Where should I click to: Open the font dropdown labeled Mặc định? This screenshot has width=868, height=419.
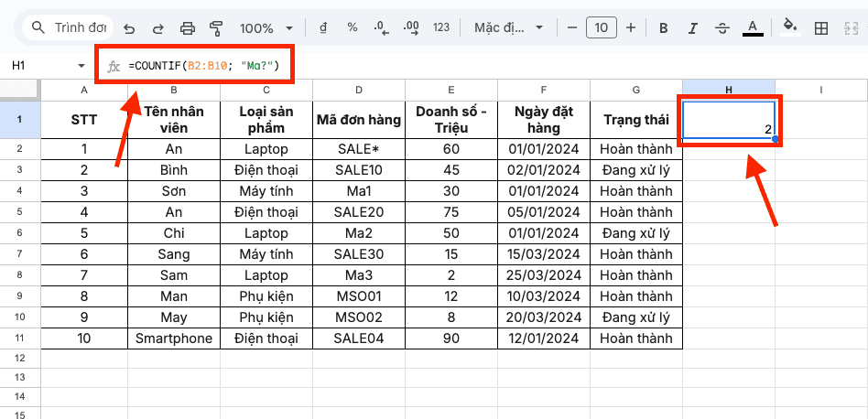(x=508, y=28)
